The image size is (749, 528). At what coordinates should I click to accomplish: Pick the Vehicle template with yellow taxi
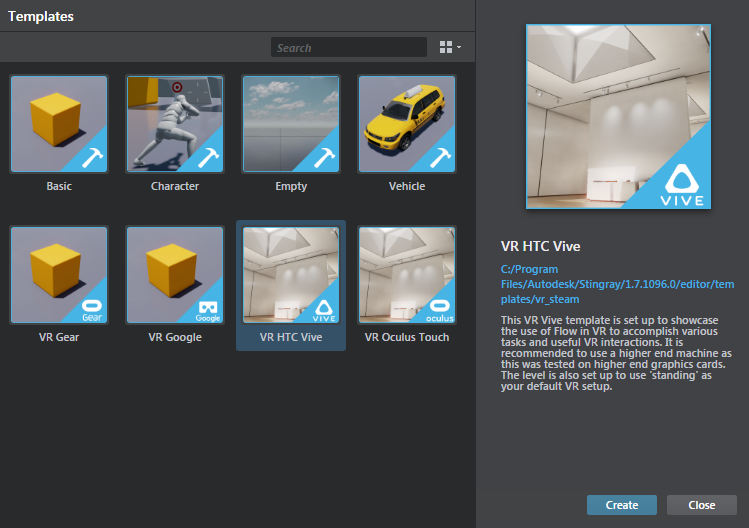coord(407,124)
